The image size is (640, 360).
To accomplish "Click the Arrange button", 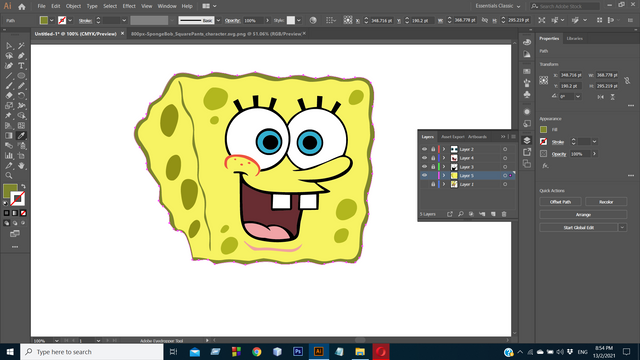I will click(x=583, y=214).
